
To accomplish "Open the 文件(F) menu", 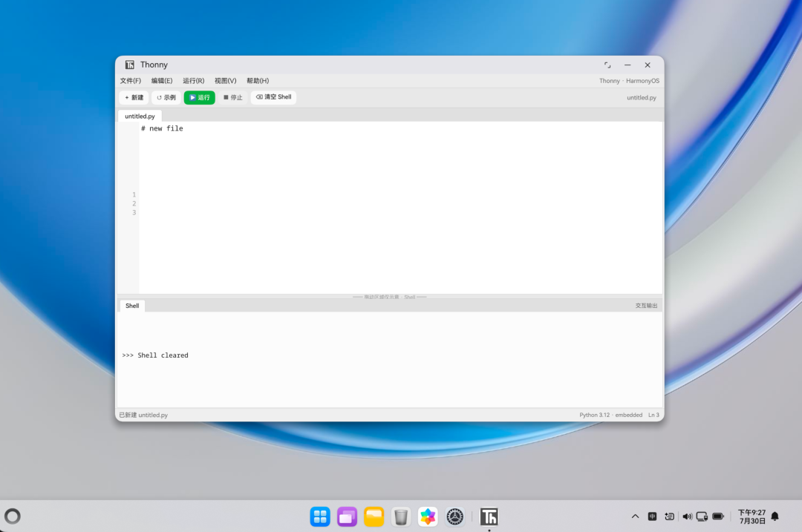I will coord(131,81).
